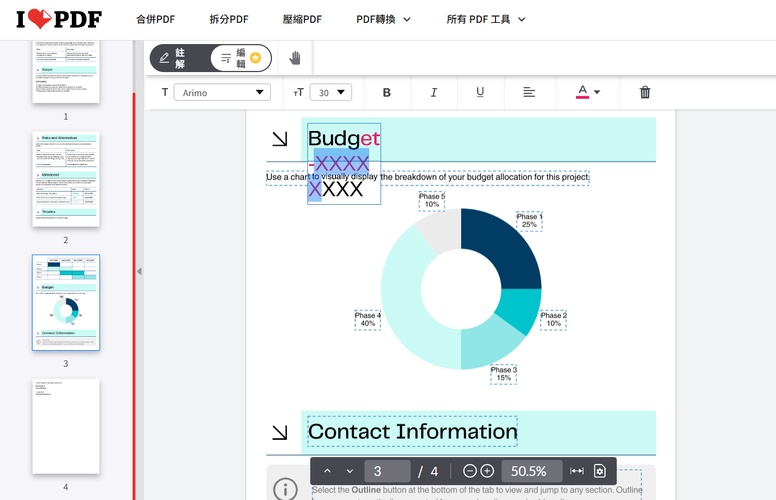The height and width of the screenshot is (500, 776).
Task: Go to previous page with up arrow
Action: point(327,471)
